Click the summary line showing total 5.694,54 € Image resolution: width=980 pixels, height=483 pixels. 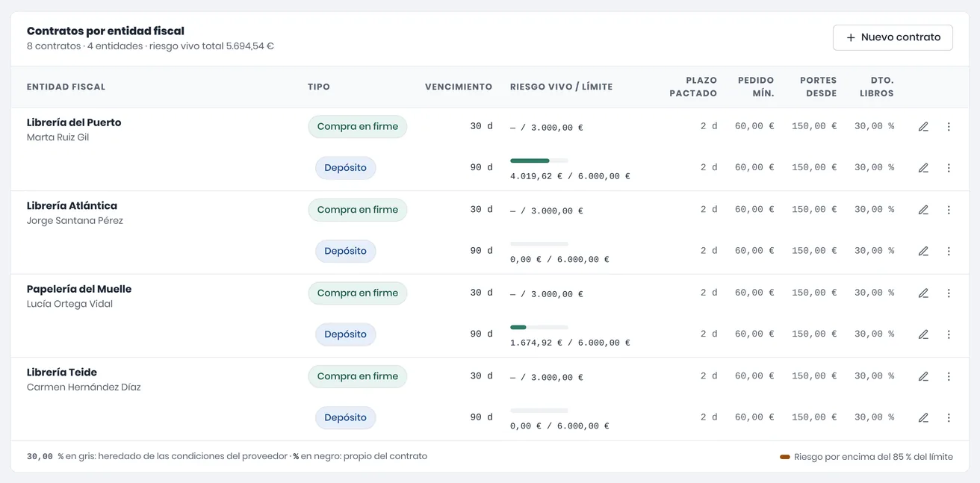click(150, 46)
